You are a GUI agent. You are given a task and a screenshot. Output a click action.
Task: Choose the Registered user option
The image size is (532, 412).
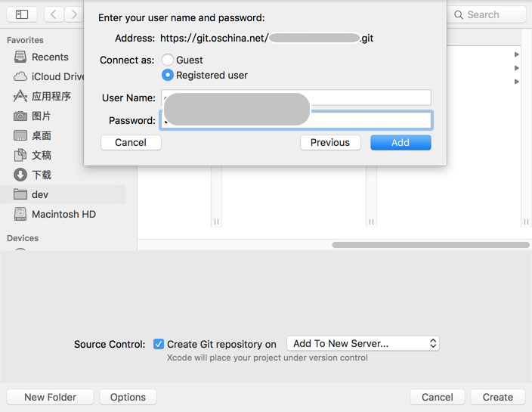tap(168, 75)
